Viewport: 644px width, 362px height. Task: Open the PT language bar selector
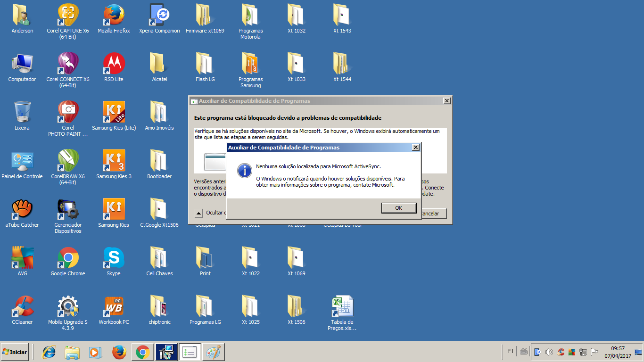(x=511, y=351)
